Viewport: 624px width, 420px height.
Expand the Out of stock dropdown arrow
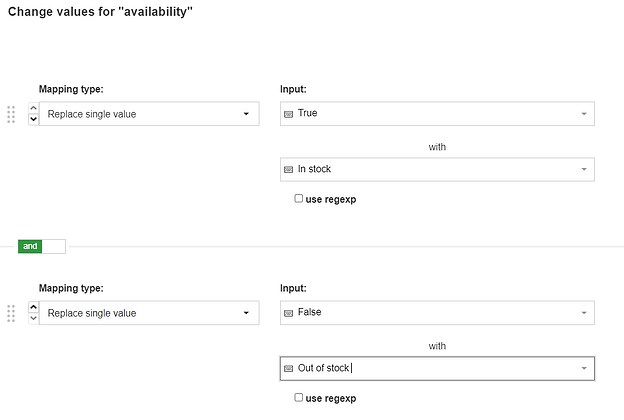[584, 369]
